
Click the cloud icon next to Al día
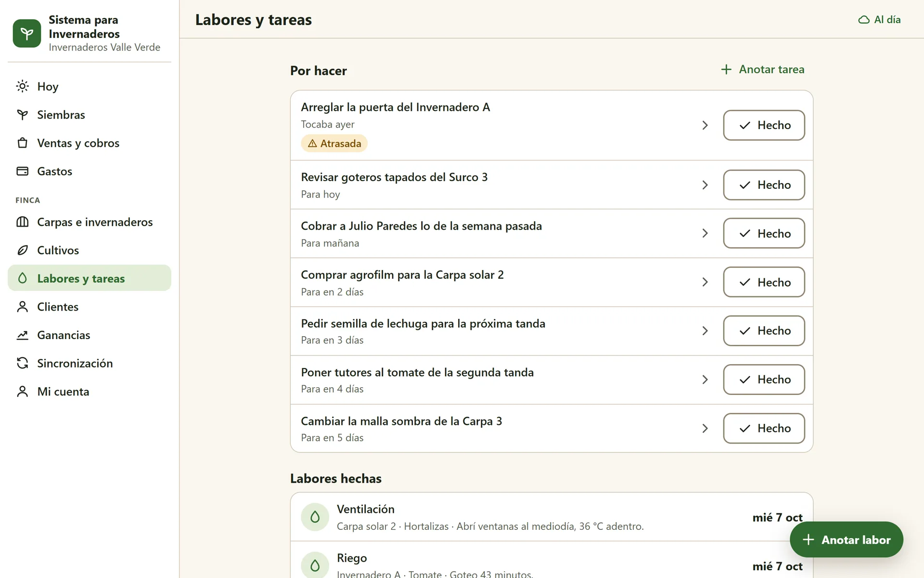864,20
